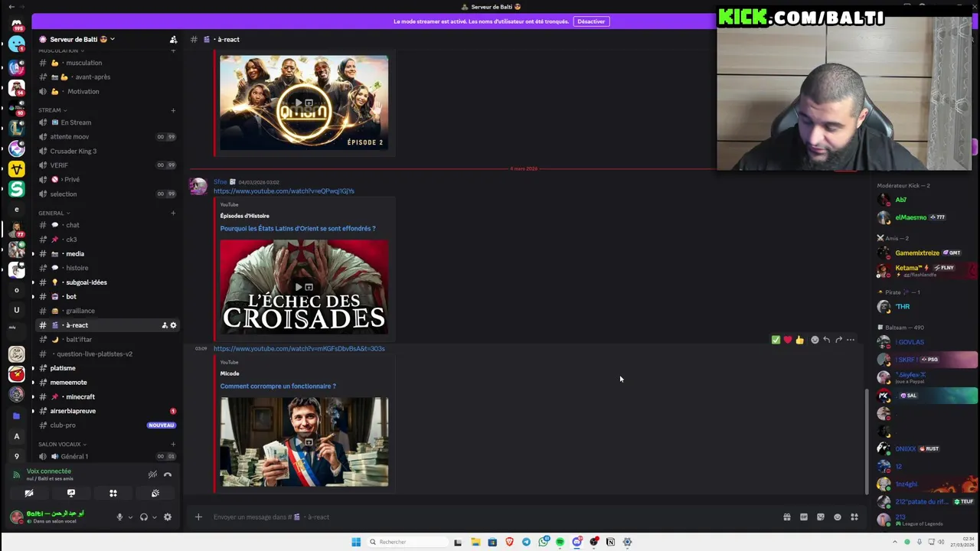
Task: Toggle headphone deafen in user panel
Action: click(x=143, y=517)
